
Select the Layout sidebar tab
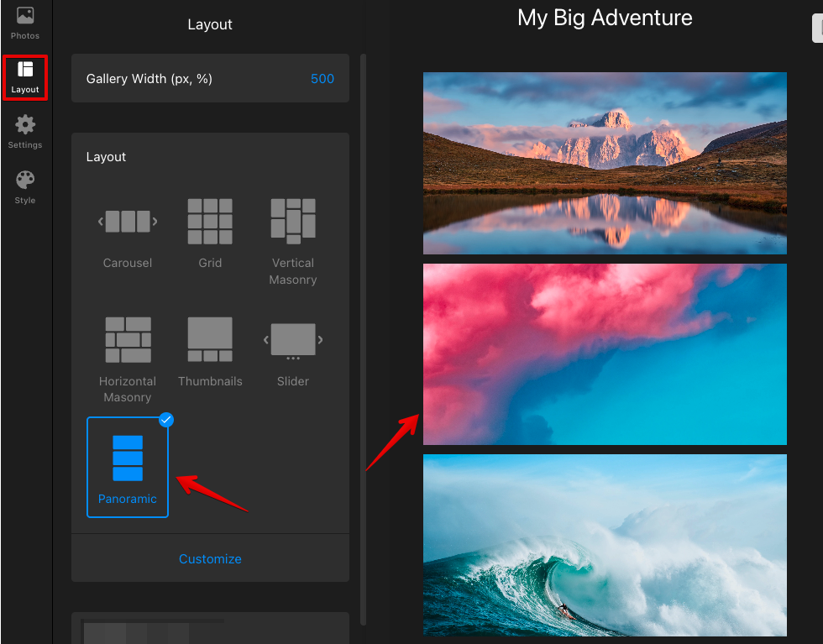click(x=24, y=77)
